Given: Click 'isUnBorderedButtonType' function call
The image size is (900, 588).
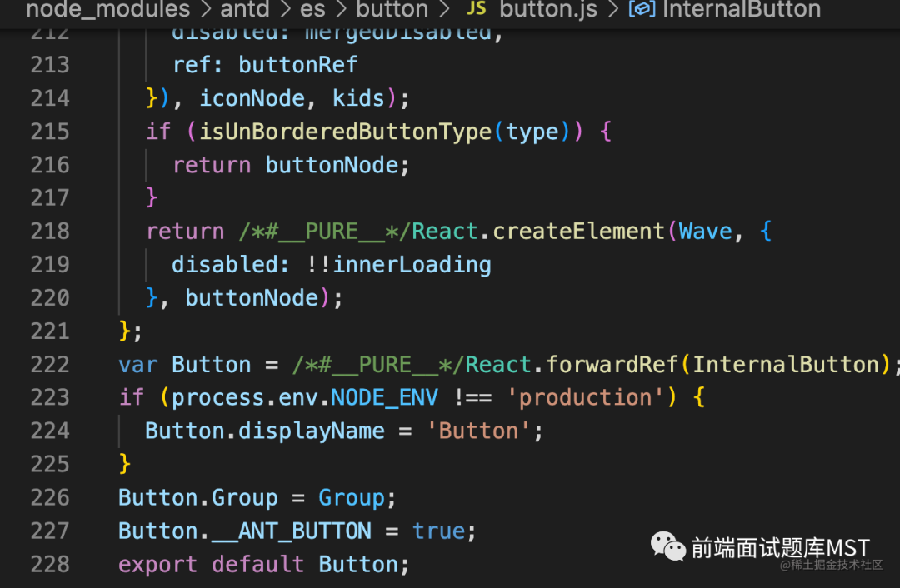Looking at the screenshot, I should click(345, 132).
